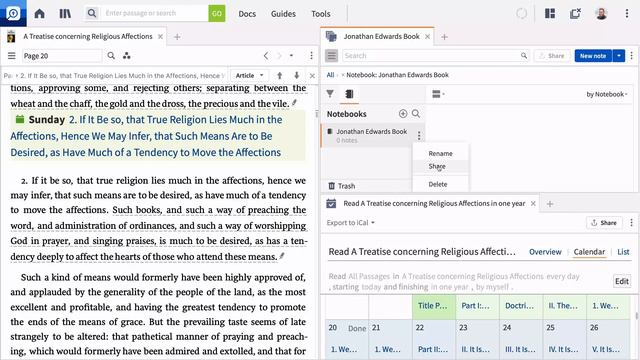Open book panel menu (hamburger)

tap(11, 56)
